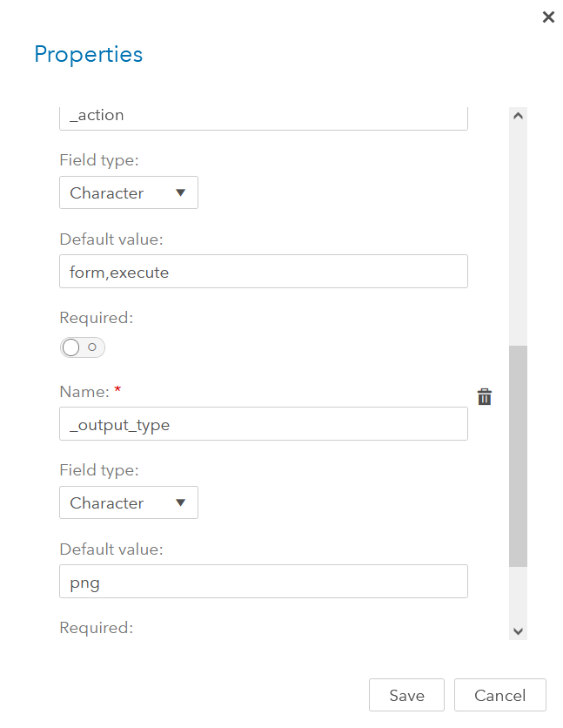The image size is (563, 728).
Task: Click the scrollbar's up arrow
Action: pyautogui.click(x=518, y=114)
